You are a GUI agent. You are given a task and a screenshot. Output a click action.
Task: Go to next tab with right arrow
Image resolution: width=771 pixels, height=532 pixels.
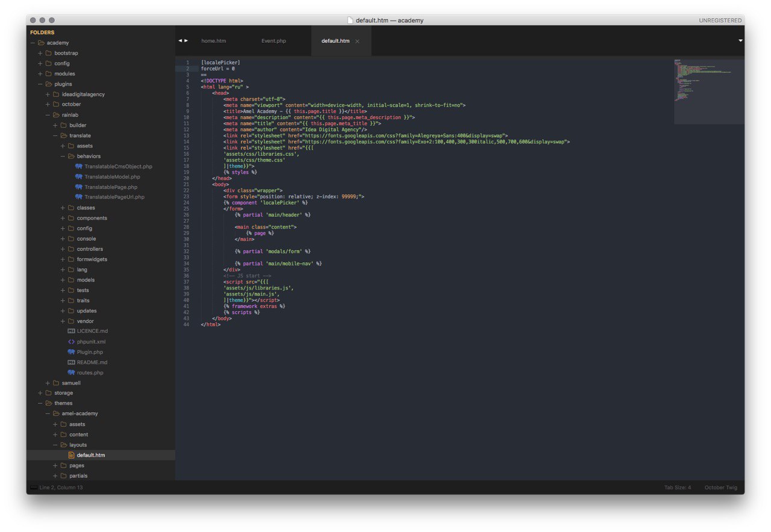pyautogui.click(x=186, y=40)
